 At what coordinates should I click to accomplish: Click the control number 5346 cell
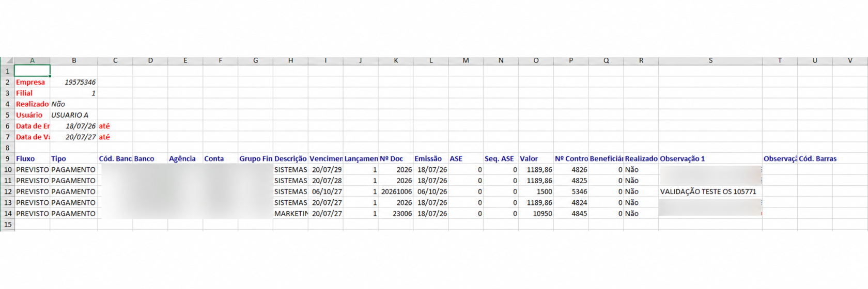point(571,191)
